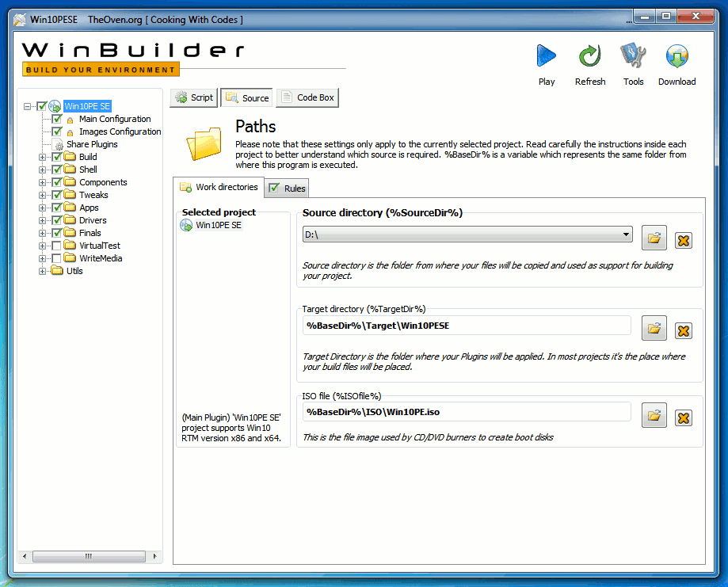Uncheck the Build folder checkbox

pyautogui.click(x=57, y=157)
